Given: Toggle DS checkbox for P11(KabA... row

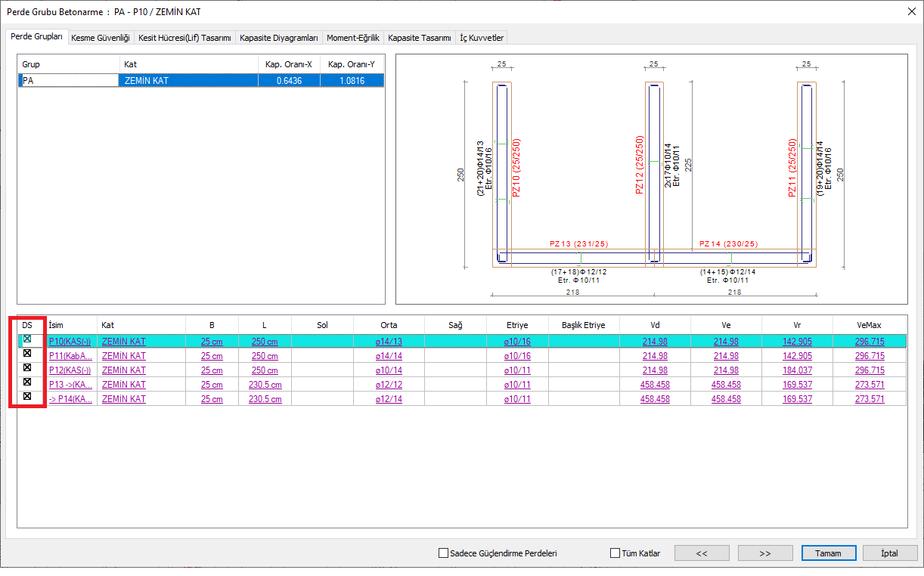Looking at the screenshot, I should tap(27, 353).
